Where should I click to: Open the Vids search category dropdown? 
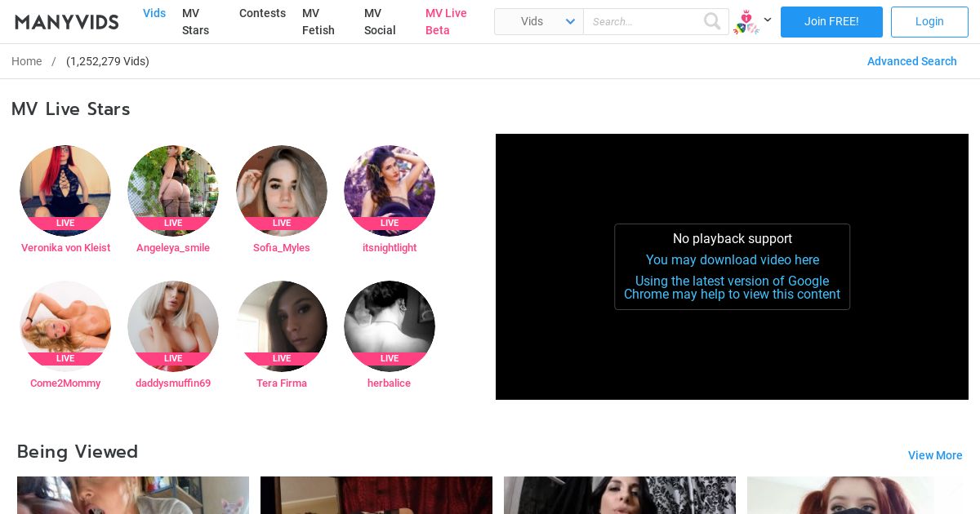[539, 21]
